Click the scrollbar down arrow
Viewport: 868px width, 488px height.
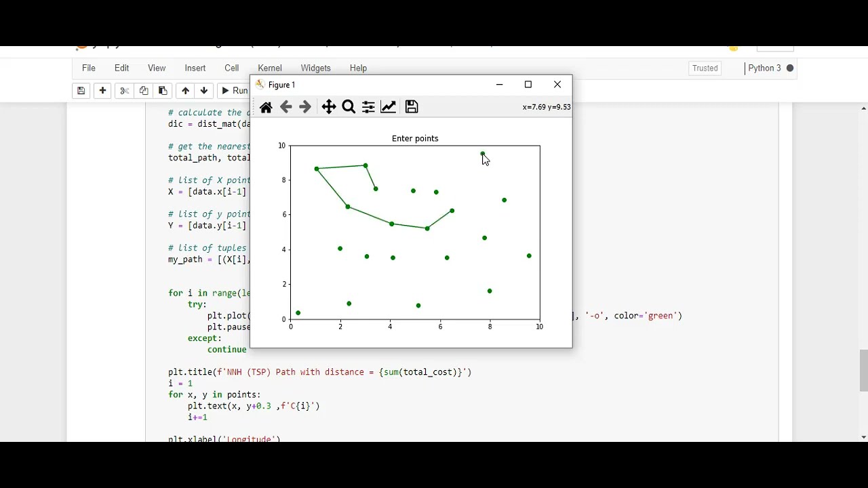tap(863, 437)
